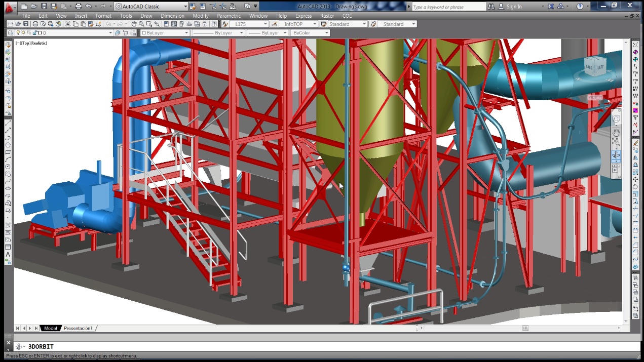Click the white ByLayer color swatch
The width and height of the screenshot is (644, 362).
[x=143, y=32]
